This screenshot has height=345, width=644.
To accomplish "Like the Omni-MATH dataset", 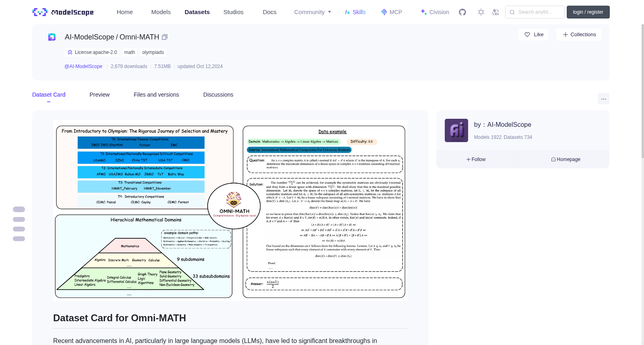I will click(x=533, y=35).
